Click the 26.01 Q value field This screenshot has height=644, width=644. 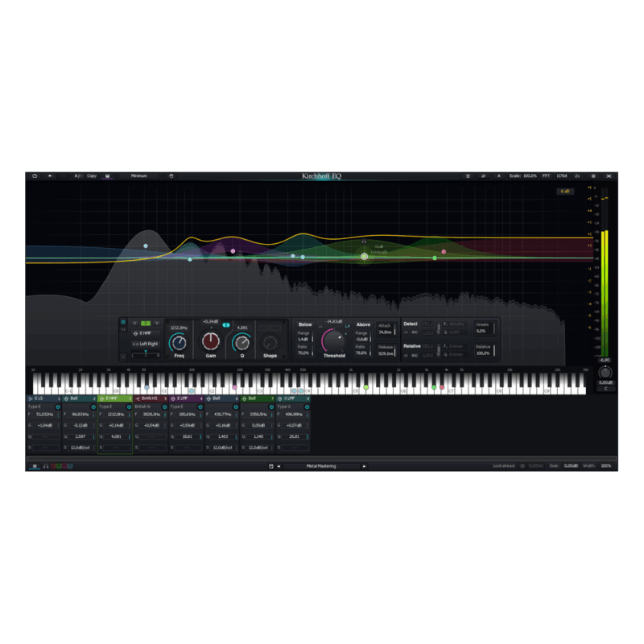coord(294,436)
